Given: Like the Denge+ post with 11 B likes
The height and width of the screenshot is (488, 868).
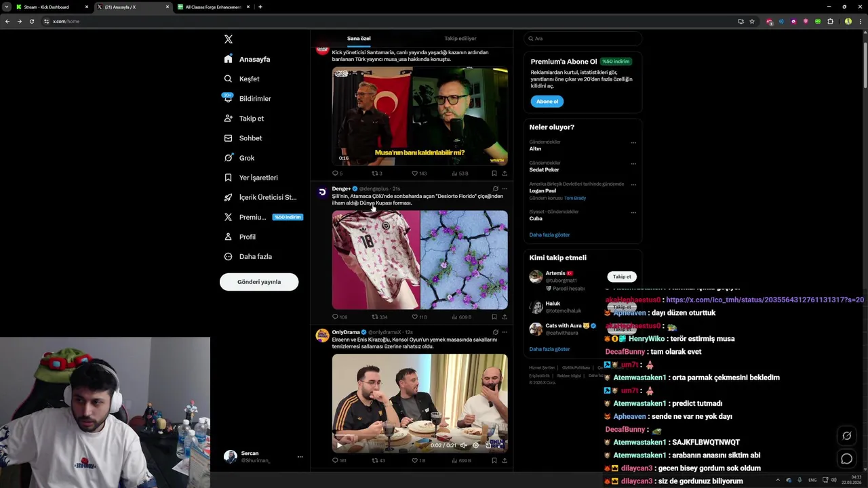Looking at the screenshot, I should click(x=420, y=317).
